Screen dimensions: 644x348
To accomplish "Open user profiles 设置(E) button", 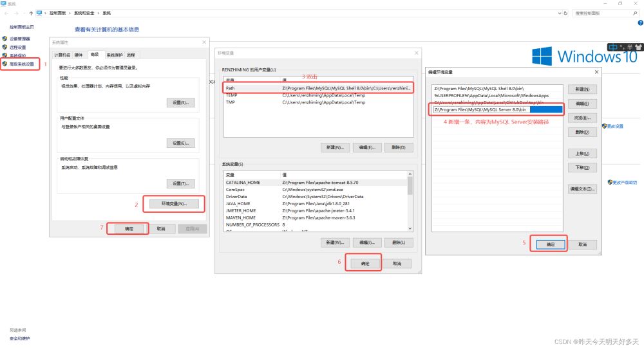I will click(x=181, y=143).
